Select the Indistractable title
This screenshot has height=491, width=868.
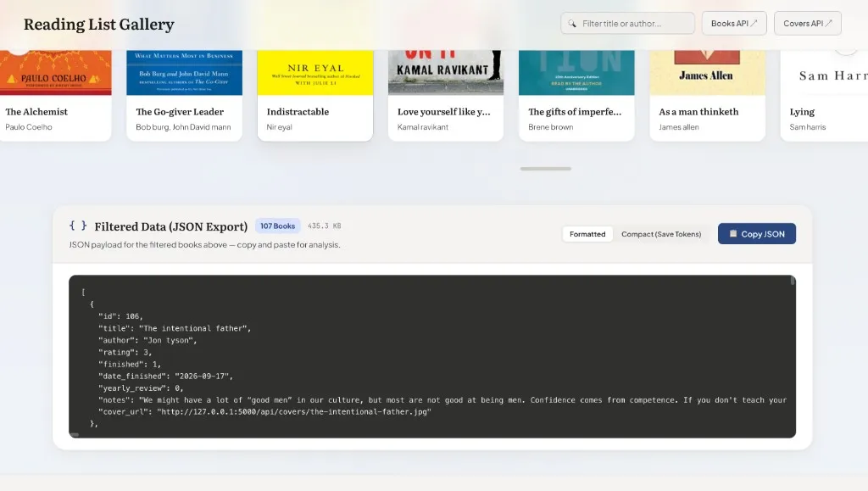click(298, 112)
